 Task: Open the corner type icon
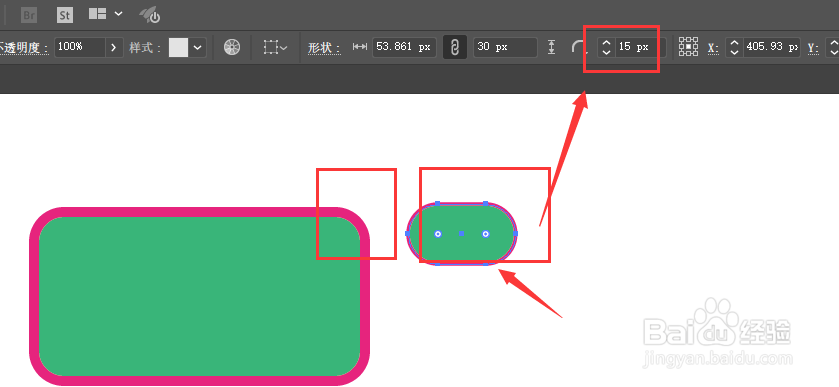[578, 47]
